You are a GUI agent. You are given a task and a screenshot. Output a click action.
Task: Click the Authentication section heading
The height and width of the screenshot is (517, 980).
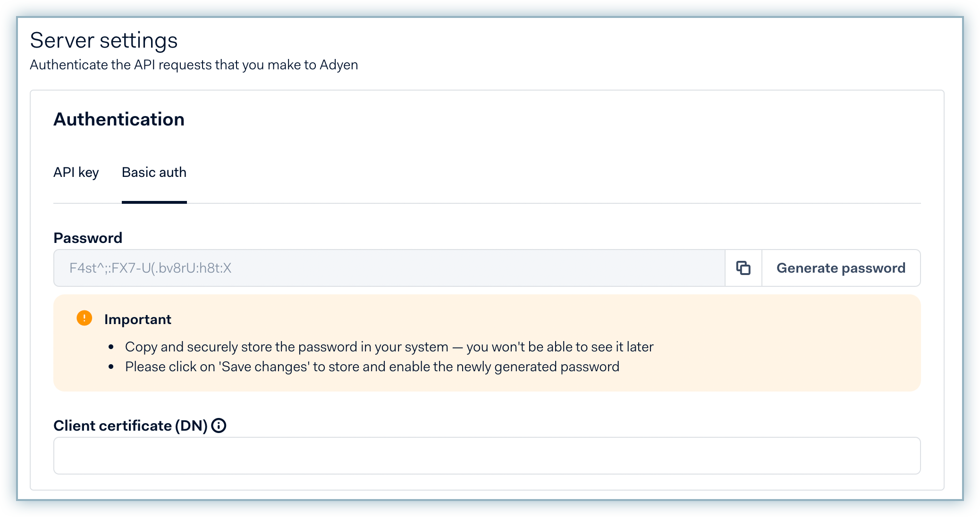[x=119, y=119]
